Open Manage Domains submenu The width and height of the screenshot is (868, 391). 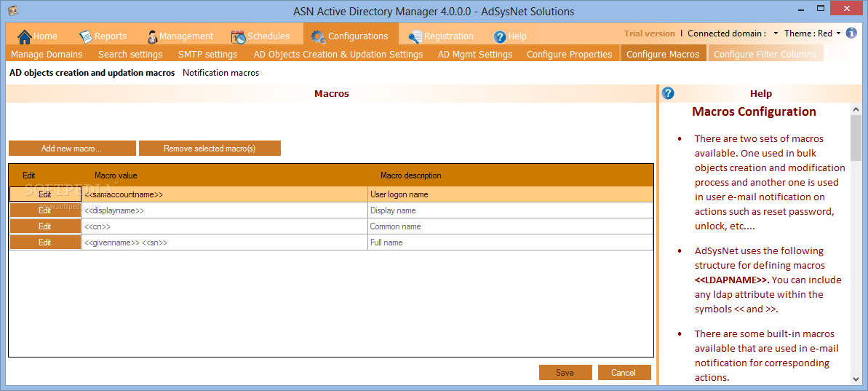47,55
